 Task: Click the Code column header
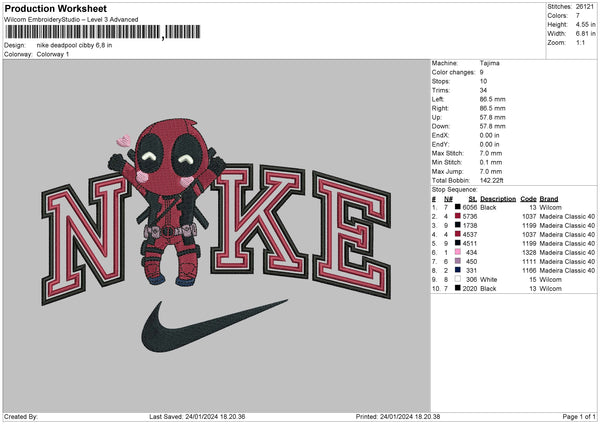pos(528,199)
